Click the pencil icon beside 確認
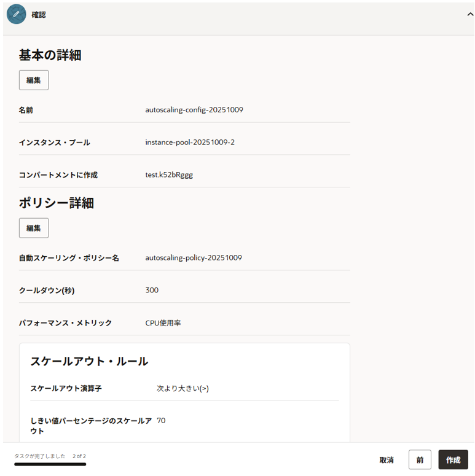The width and height of the screenshot is (475, 476). click(17, 14)
